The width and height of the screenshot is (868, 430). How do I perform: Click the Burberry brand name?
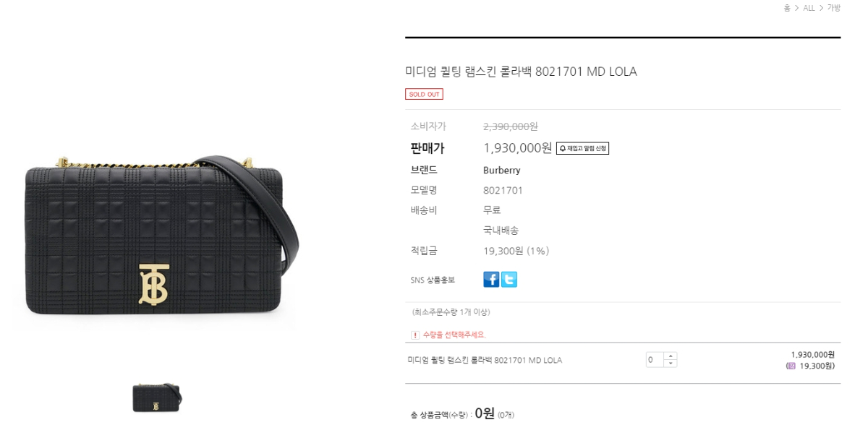pos(501,171)
